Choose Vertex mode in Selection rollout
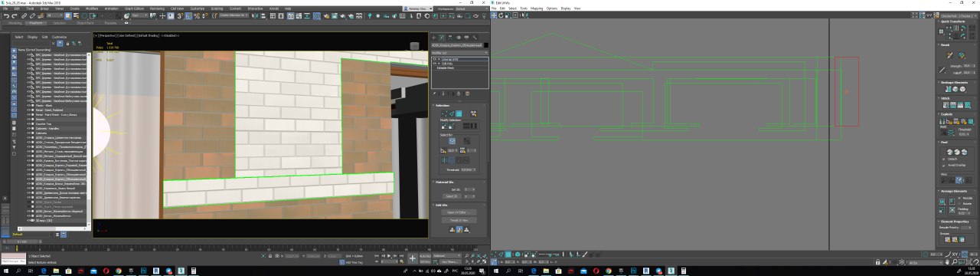980x276 pixels. coord(444,114)
